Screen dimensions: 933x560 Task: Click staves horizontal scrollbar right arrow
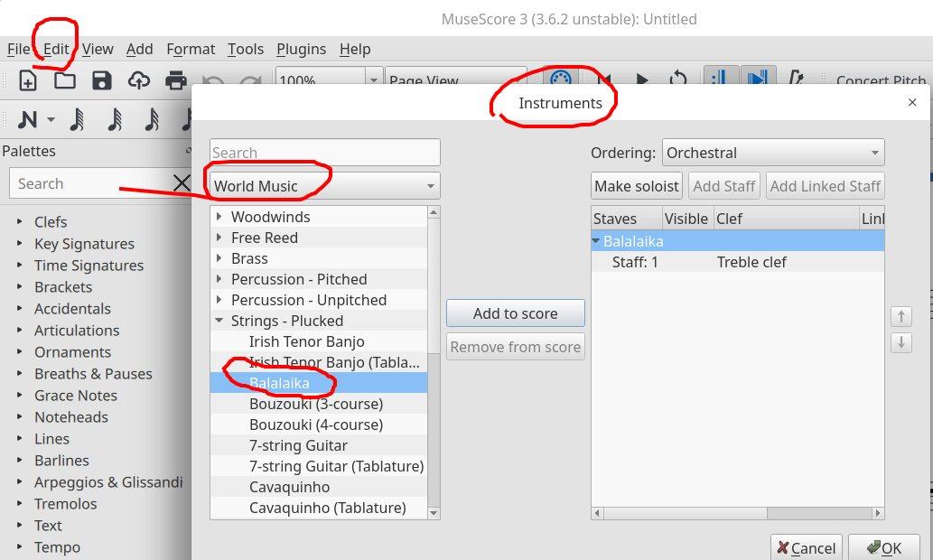point(878,513)
